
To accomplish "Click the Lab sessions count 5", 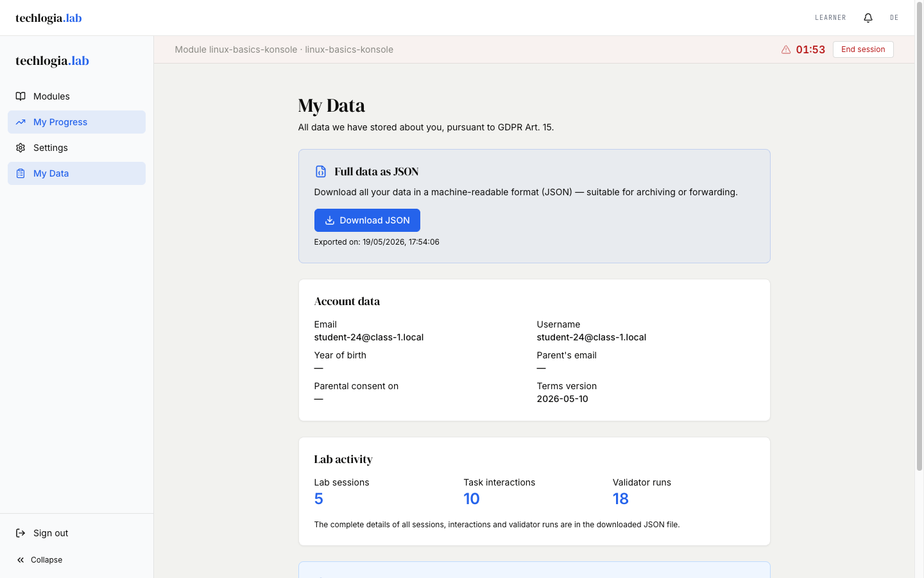I will [x=319, y=499].
